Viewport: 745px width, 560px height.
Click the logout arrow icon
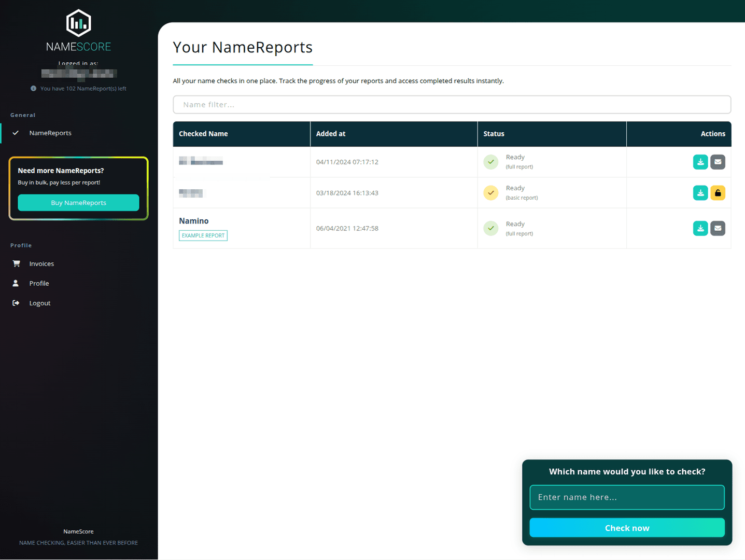[17, 303]
